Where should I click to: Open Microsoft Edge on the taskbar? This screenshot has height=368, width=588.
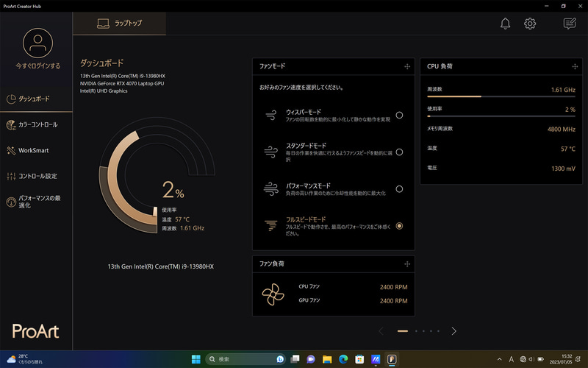(343, 359)
